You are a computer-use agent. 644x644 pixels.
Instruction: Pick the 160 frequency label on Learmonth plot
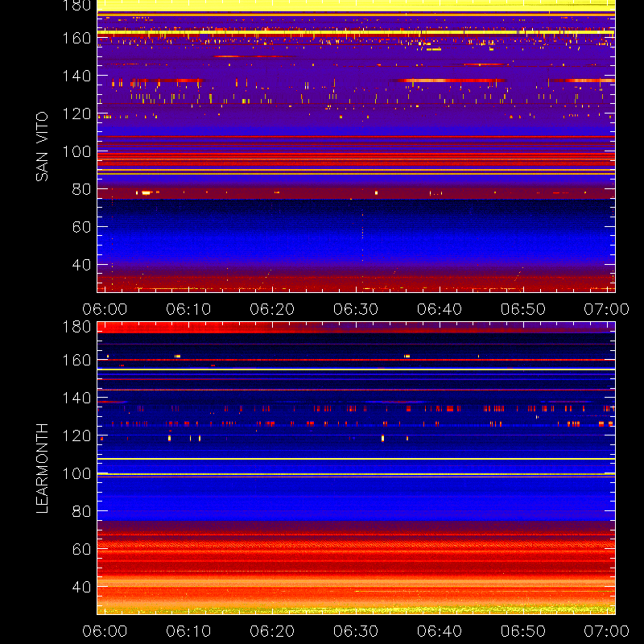click(76, 360)
